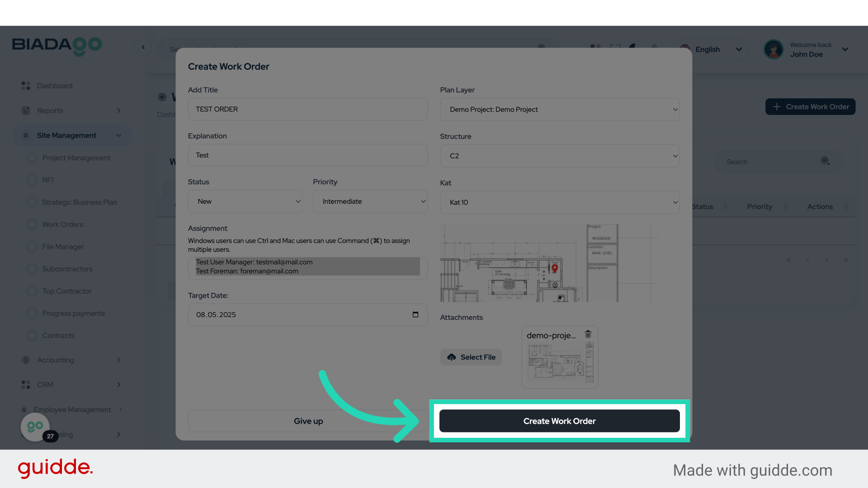This screenshot has height=488, width=868.
Task: Open the Status dropdown showing New
Action: tap(245, 202)
